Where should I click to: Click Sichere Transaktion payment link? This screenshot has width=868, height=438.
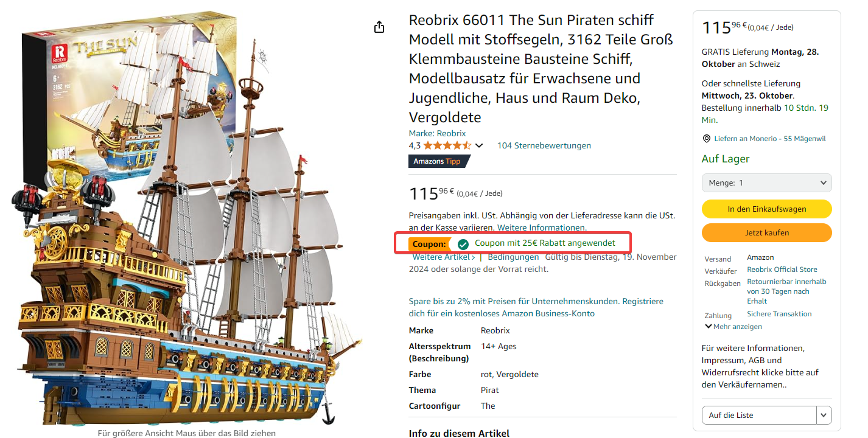779,314
